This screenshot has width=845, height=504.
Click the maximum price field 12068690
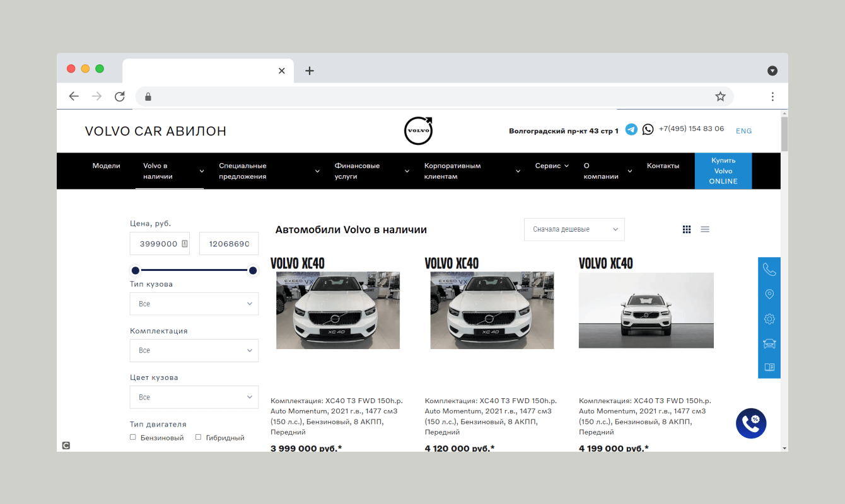(229, 244)
